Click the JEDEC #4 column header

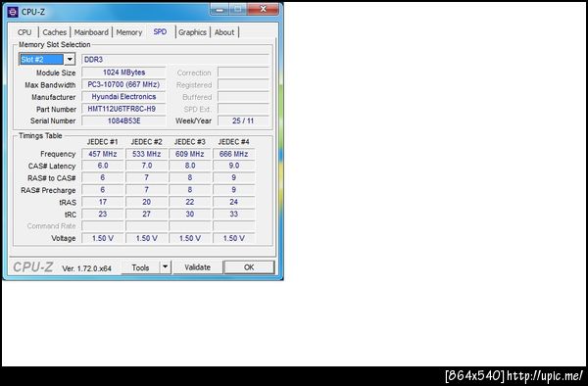point(233,142)
